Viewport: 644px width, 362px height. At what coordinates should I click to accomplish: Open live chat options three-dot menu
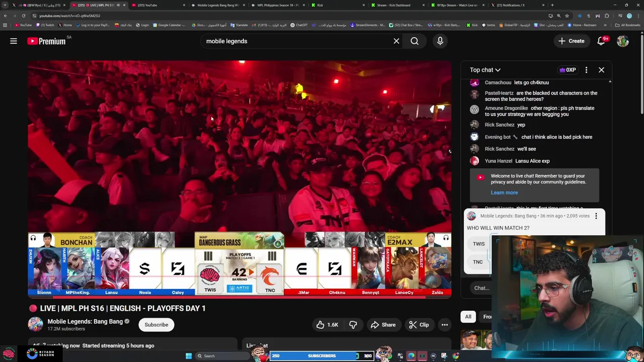pyautogui.click(x=586, y=70)
